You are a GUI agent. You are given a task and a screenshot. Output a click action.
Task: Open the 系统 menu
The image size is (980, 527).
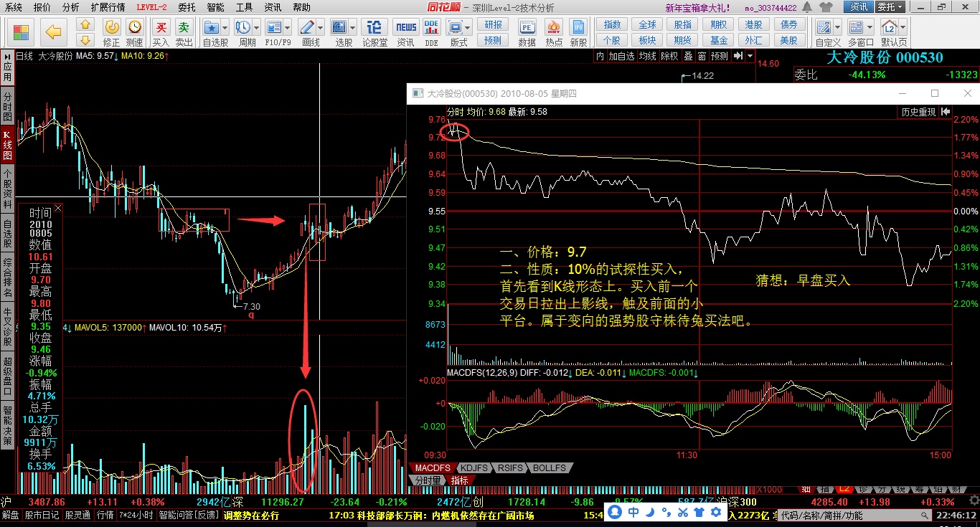click(13, 7)
